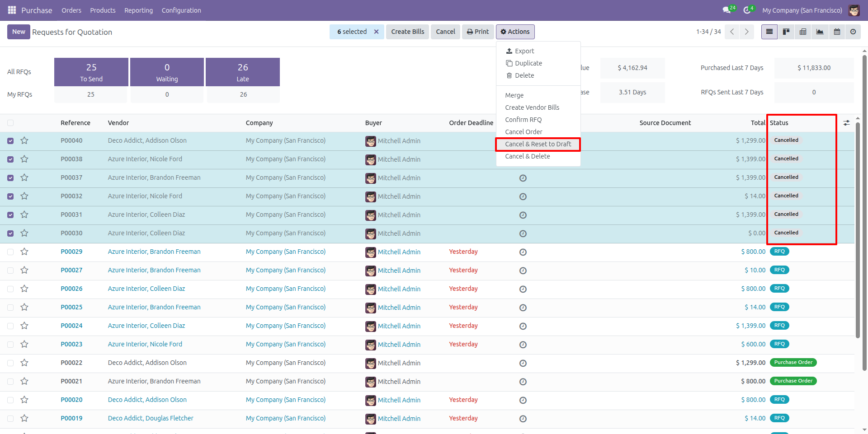Switch to list view
The height and width of the screenshot is (434, 868).
(769, 32)
